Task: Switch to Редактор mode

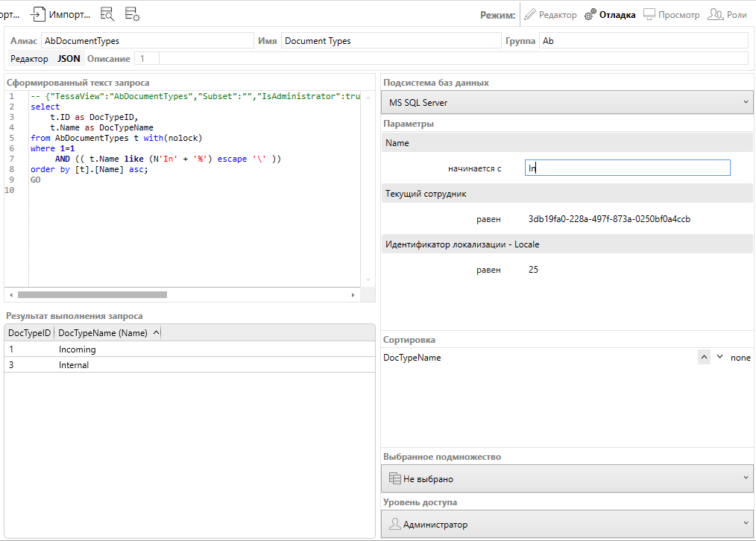Action: pyautogui.click(x=550, y=14)
